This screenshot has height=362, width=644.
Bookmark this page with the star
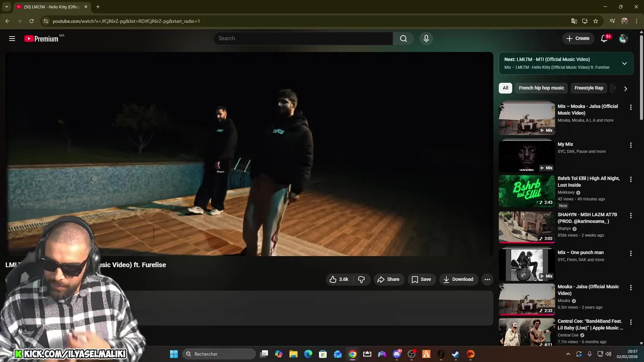[x=596, y=21]
